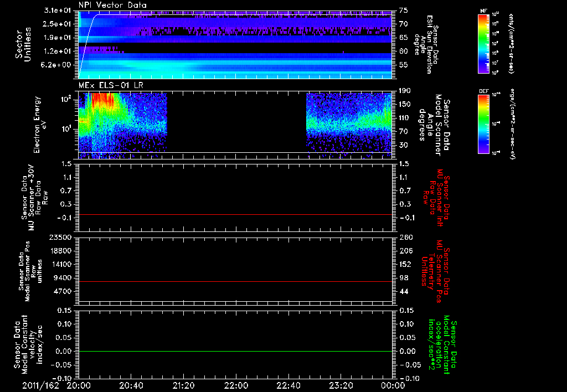Click the Model Scanner Angle degrees axis title
The image size is (567, 392).
click(434, 125)
